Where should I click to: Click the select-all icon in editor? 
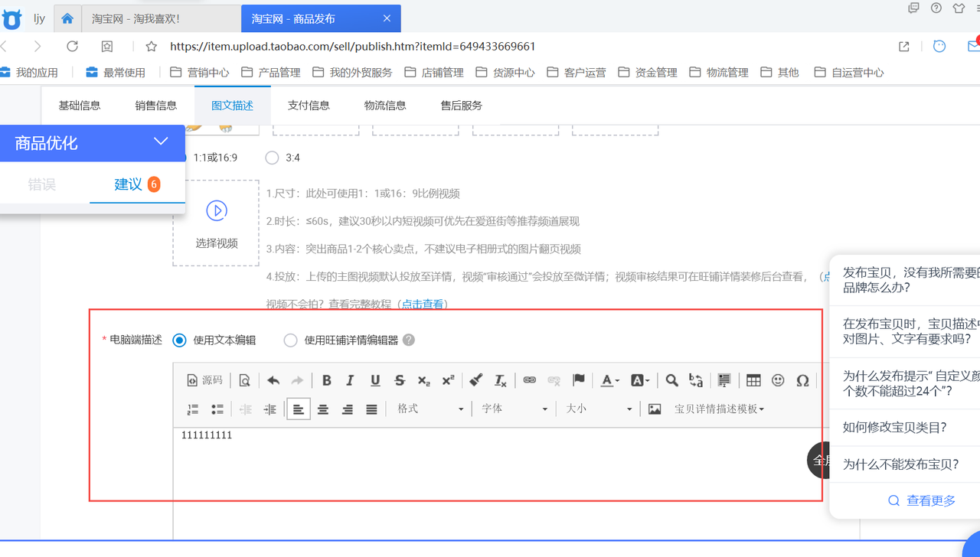point(724,380)
